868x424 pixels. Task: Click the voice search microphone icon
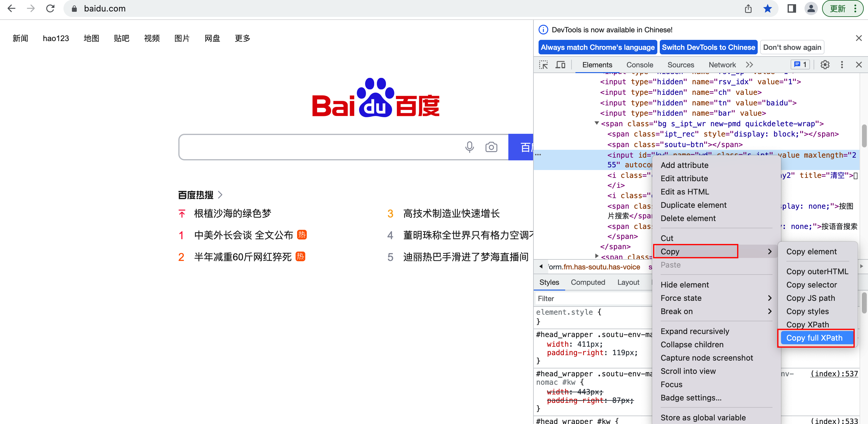[x=469, y=147]
